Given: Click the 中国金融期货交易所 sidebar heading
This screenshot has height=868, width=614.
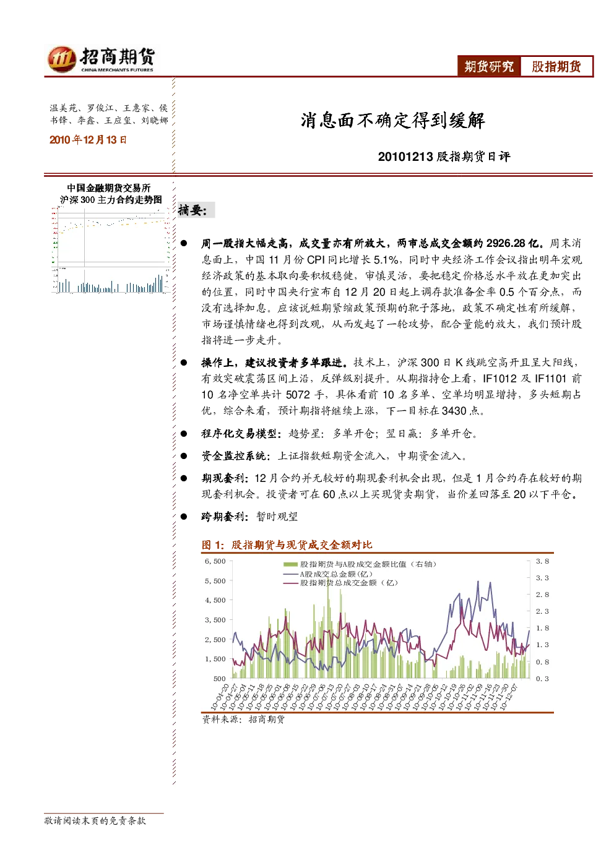Looking at the screenshot, I should point(109,187).
